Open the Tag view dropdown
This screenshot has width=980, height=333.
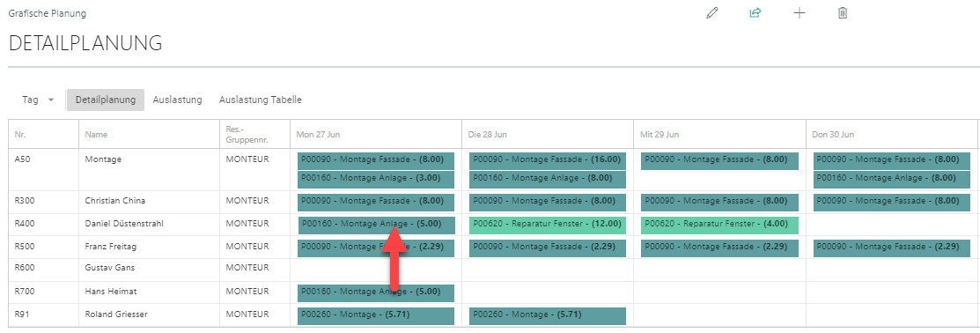pyautogui.click(x=38, y=100)
